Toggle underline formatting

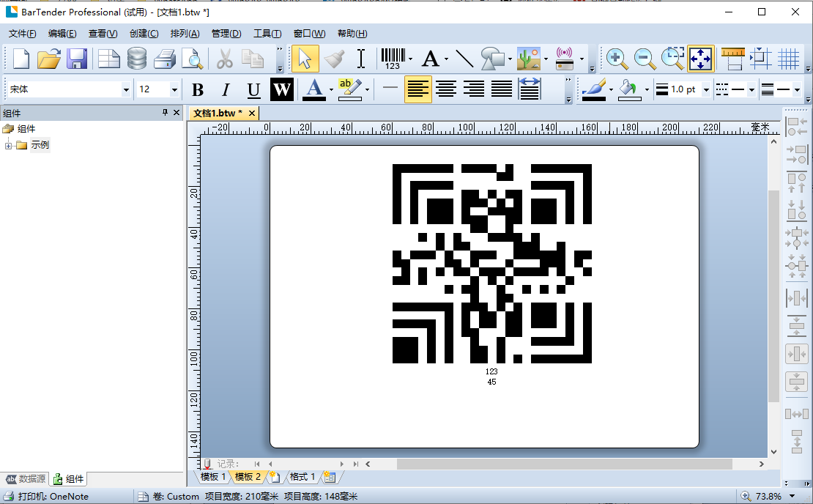tap(253, 89)
